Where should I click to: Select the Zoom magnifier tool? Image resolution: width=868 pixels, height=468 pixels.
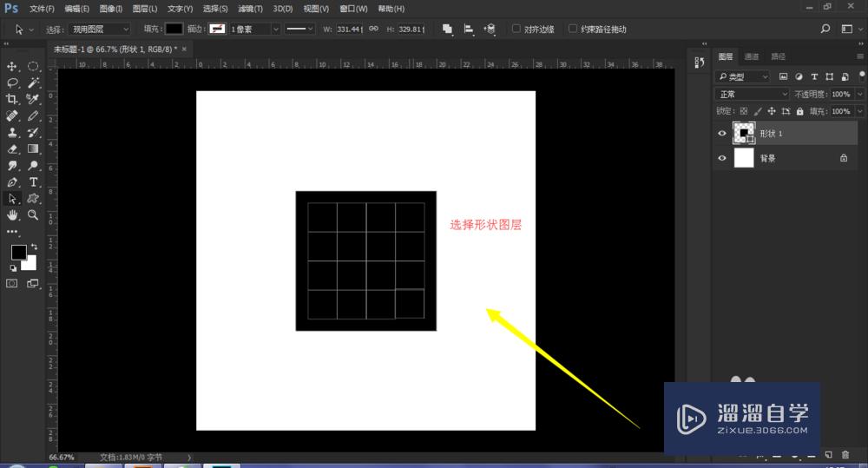(33, 214)
